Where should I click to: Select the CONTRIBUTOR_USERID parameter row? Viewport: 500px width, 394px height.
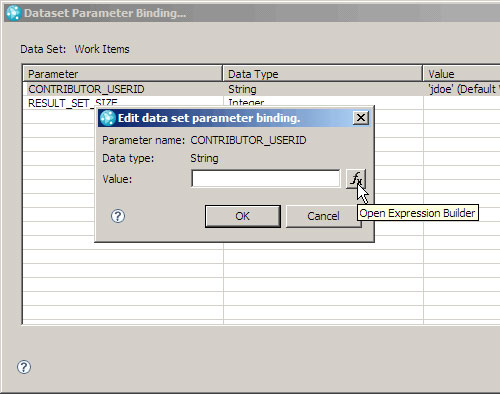(261, 89)
